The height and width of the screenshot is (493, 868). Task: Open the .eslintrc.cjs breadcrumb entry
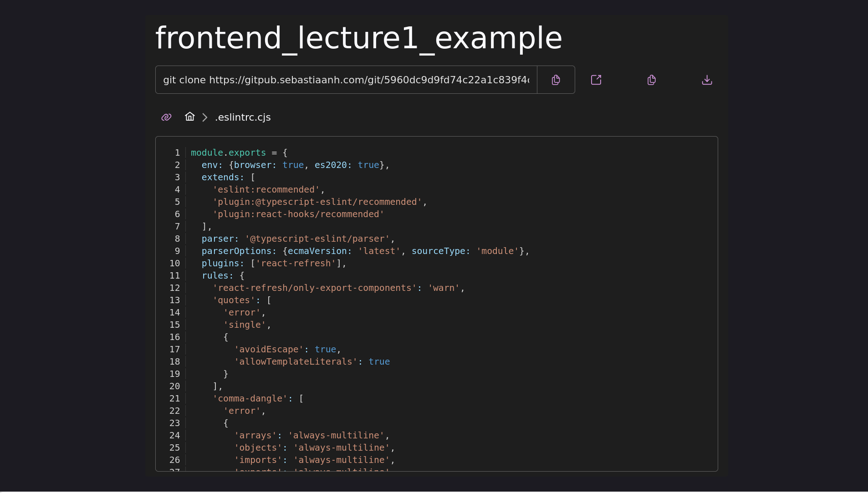click(x=243, y=117)
